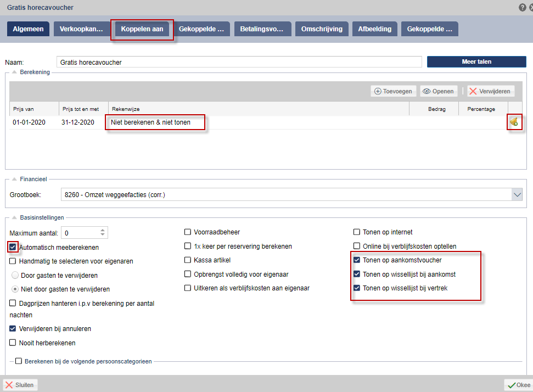Viewport: 533px width, 392px height.
Task: Open the Gekoppelde tab next to Koppelen aan
Action: pyautogui.click(x=201, y=29)
